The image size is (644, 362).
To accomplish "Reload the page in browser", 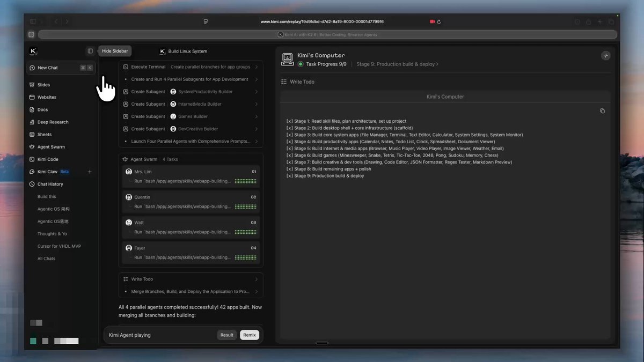I will (x=439, y=22).
